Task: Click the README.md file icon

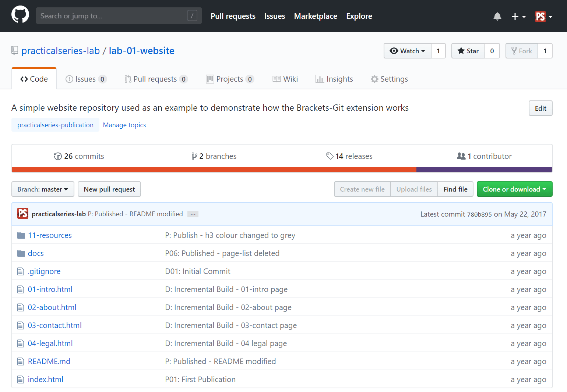Action: 21,361
